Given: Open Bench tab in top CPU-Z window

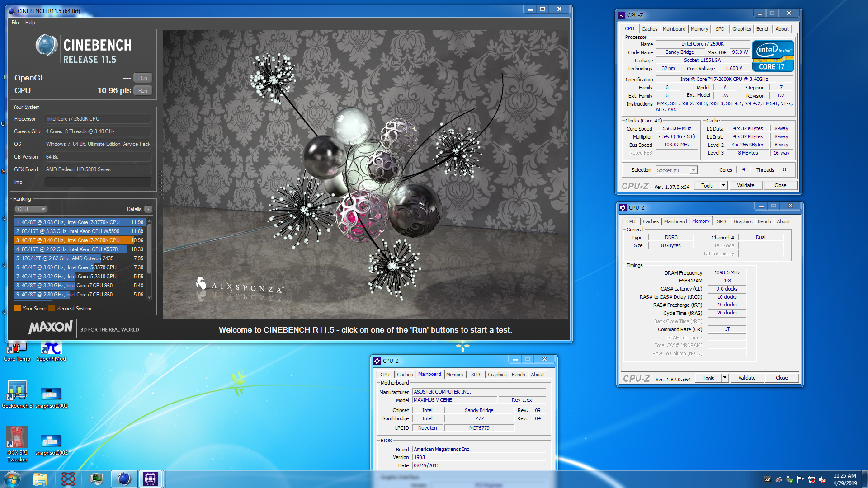Looking at the screenshot, I should click(x=763, y=29).
